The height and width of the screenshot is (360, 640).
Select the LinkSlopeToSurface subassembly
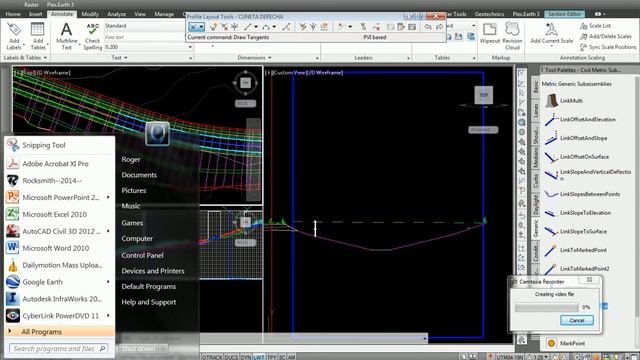(x=576, y=231)
